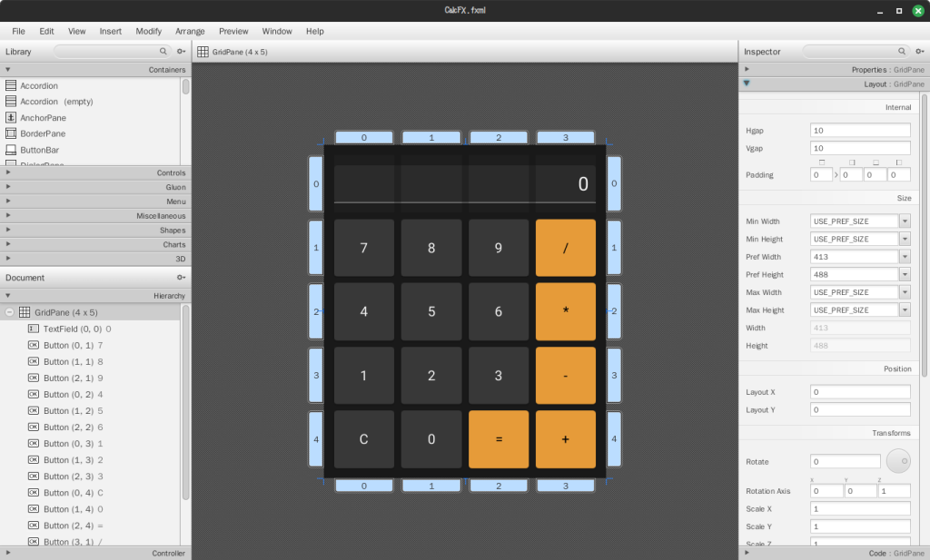Select the AnchorPane icon in Library
This screenshot has height=560, width=930.
(x=11, y=117)
